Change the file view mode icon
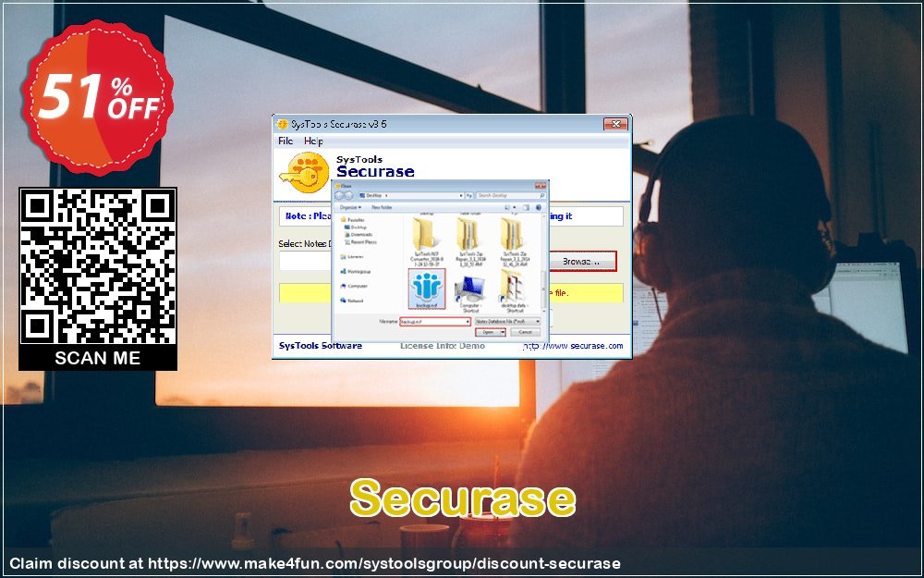The width and height of the screenshot is (924, 578). (x=506, y=207)
